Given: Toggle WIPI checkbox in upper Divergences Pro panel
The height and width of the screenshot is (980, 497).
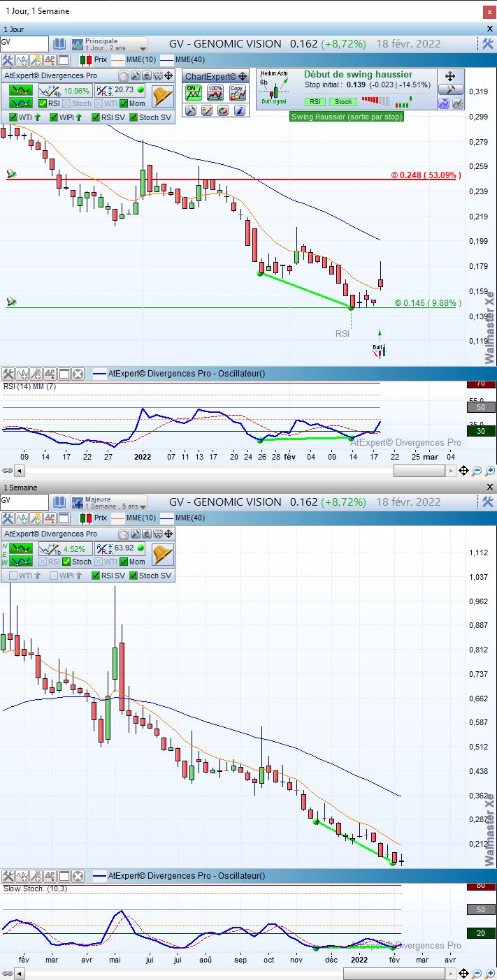Looking at the screenshot, I should [x=55, y=117].
